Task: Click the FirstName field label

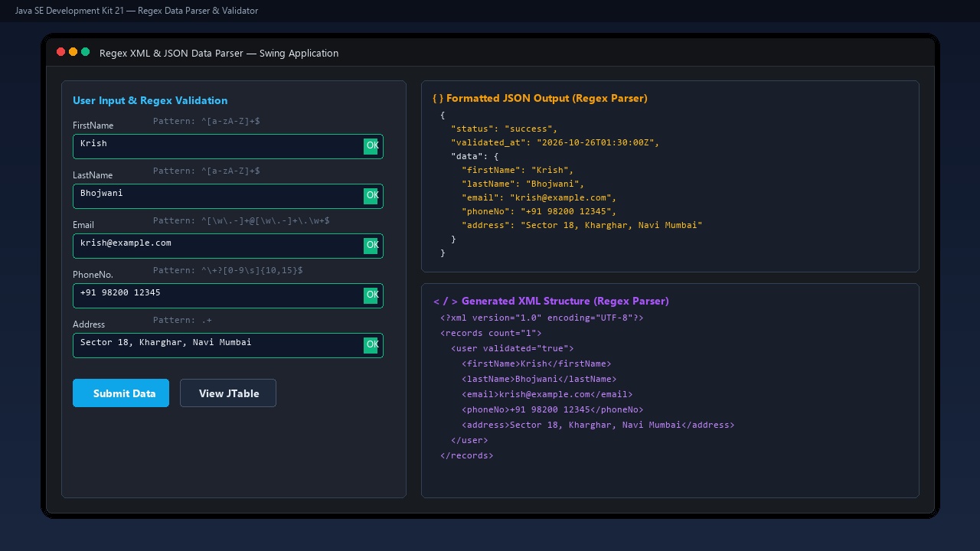Action: (93, 126)
